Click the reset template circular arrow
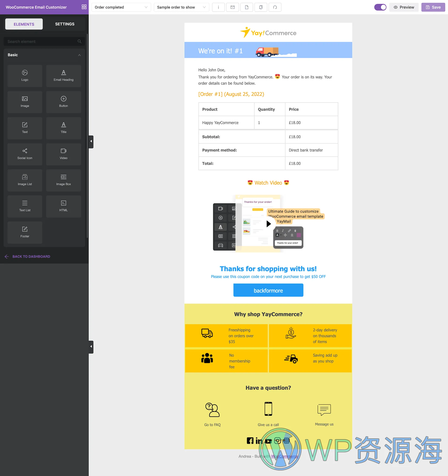Screen dimensions: 448x476 pos(275,7)
